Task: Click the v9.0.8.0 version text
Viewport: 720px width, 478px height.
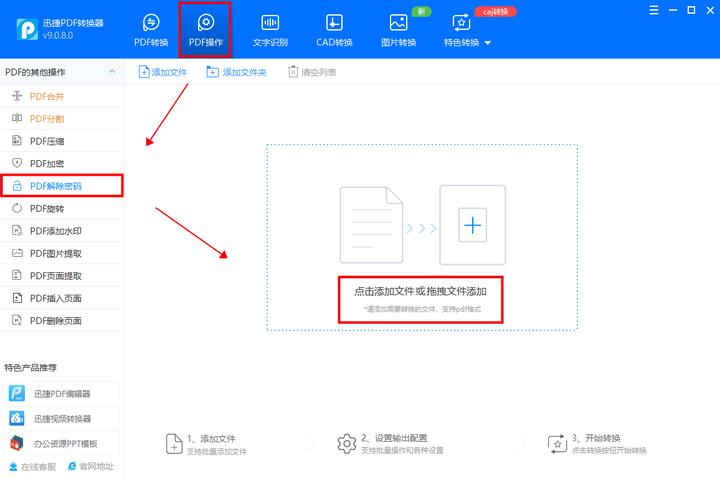Action: 58,35
